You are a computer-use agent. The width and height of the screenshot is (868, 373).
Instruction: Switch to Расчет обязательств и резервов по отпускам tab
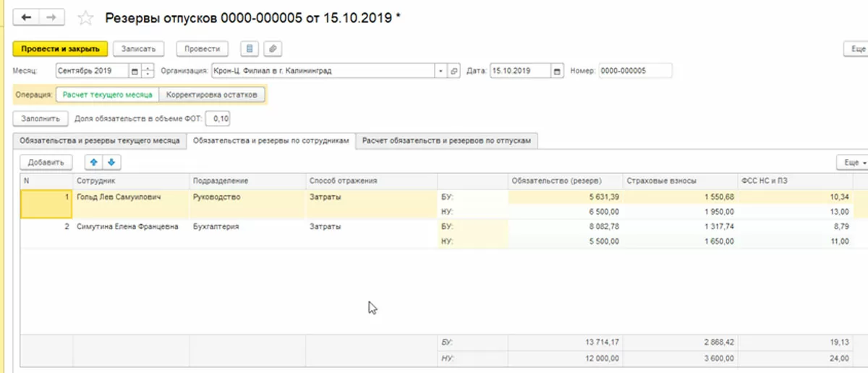448,141
